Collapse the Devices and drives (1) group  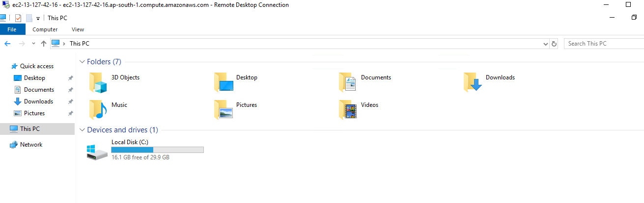(x=82, y=130)
